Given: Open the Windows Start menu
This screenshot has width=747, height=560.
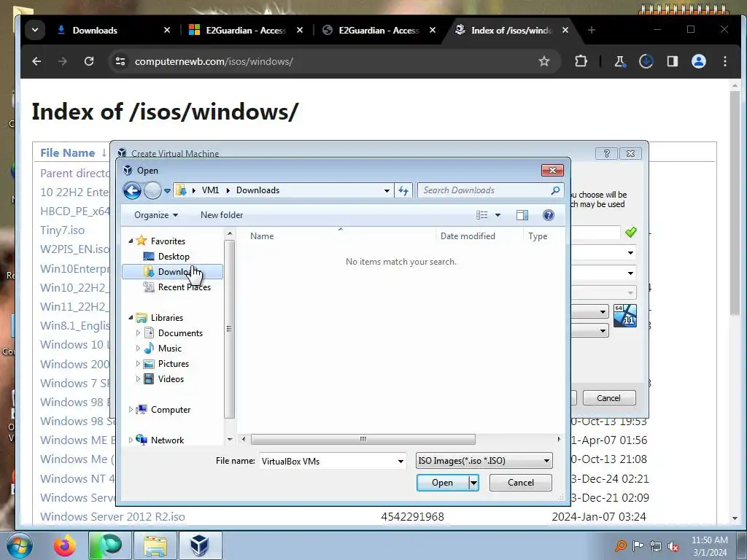Looking at the screenshot, I should (20, 545).
